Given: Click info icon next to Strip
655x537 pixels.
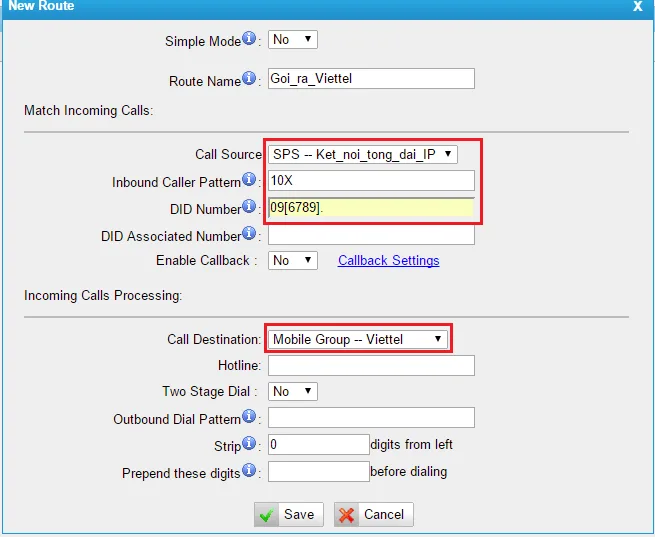Looking at the screenshot, I should [249, 443].
